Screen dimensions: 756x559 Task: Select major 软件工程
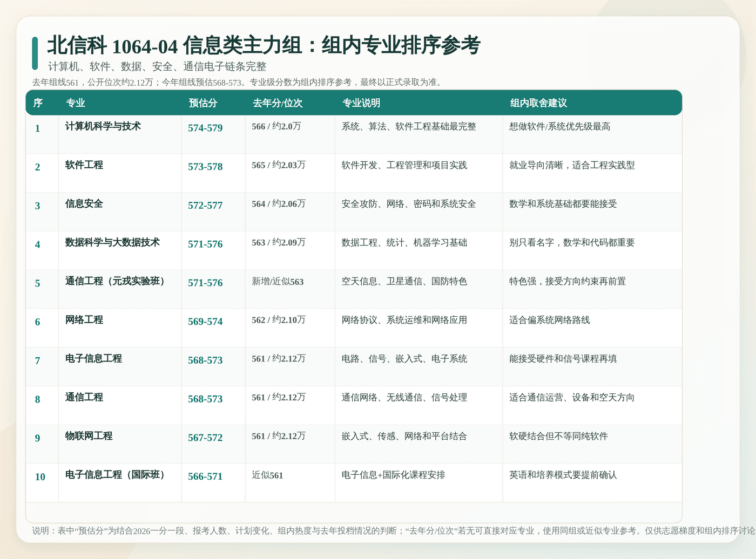(84, 165)
